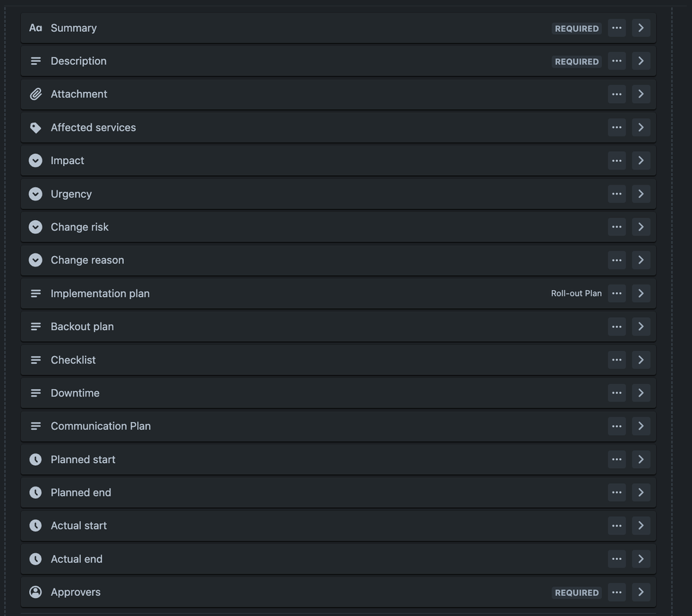Click the paragraph icon on the Checklist field
692x616 pixels.
35,359
